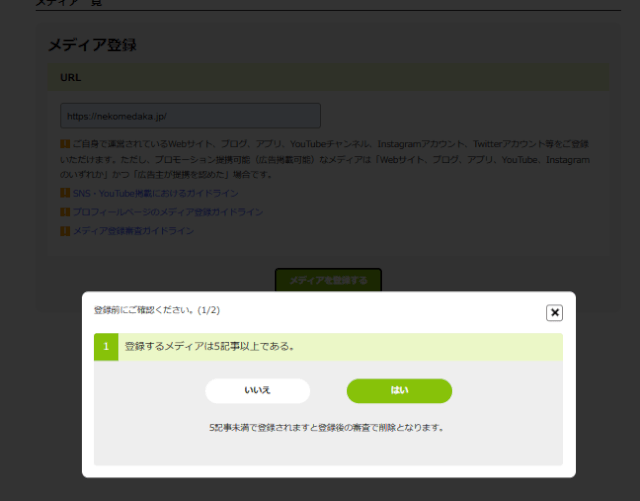Image resolution: width=640 pixels, height=501 pixels.
Task: Click the green number 1 badge
Action: click(x=105, y=346)
